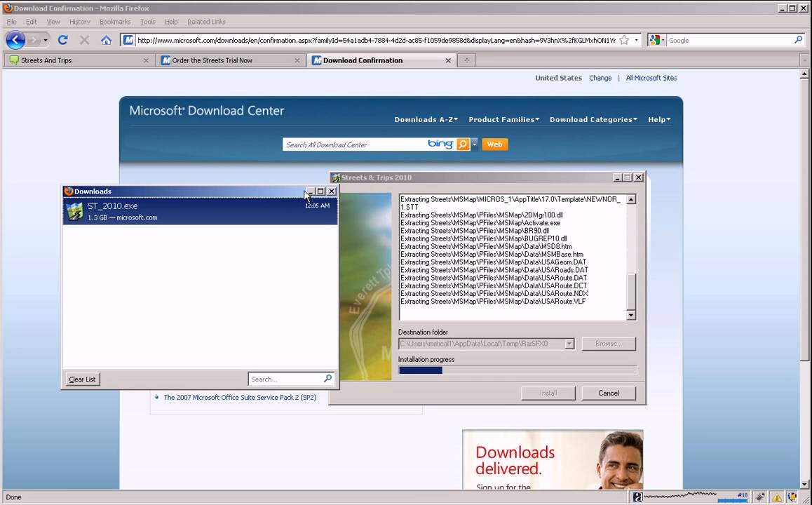
Task: Open the back/forward history dropdown arrow
Action: (46, 40)
